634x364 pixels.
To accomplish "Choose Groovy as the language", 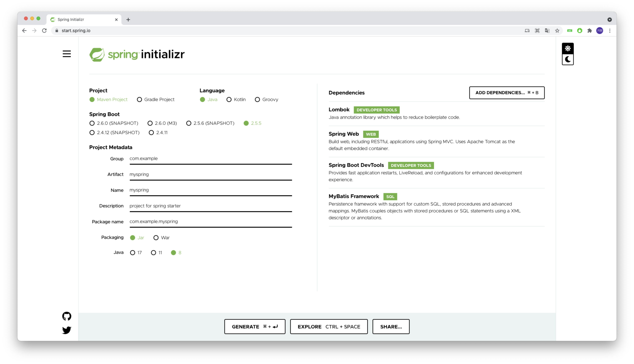I will 266,99.
